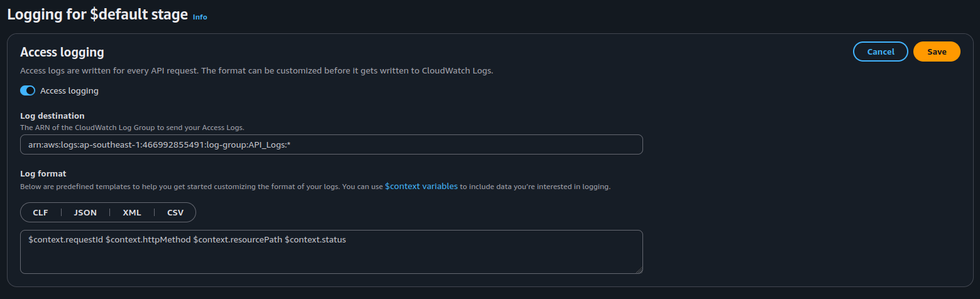Choose the JSON log format template
The image size is (980, 299).
pyautogui.click(x=85, y=212)
